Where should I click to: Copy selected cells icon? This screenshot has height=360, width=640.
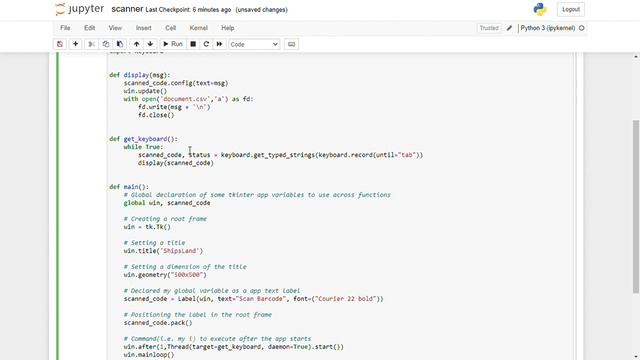coord(106,44)
